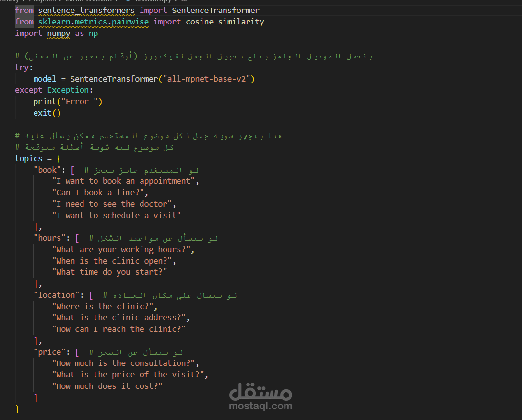Click the cosine_similarity import name
The image size is (522, 420).
click(x=225, y=22)
